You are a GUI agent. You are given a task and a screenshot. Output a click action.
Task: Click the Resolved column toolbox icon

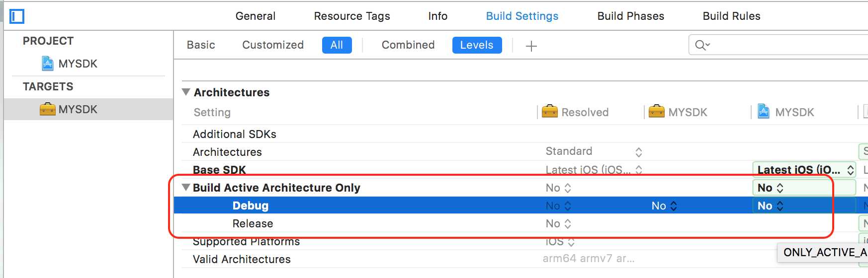click(549, 112)
